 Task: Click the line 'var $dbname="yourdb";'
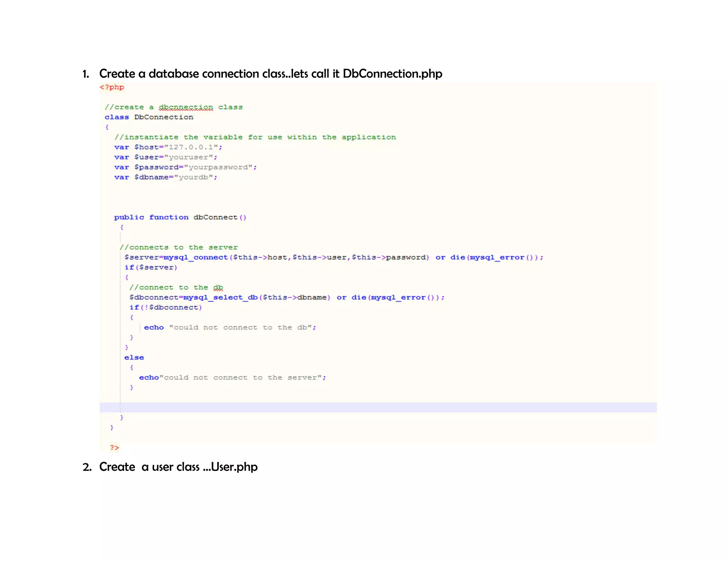pyautogui.click(x=166, y=177)
